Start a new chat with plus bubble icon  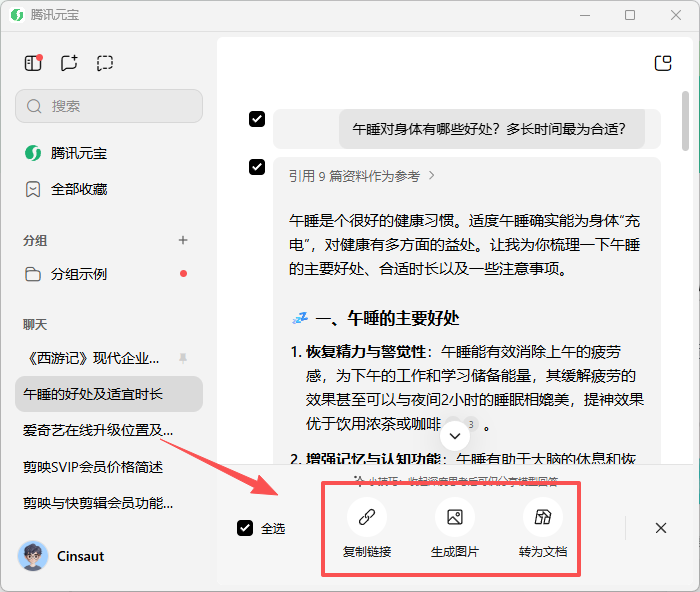(69, 63)
